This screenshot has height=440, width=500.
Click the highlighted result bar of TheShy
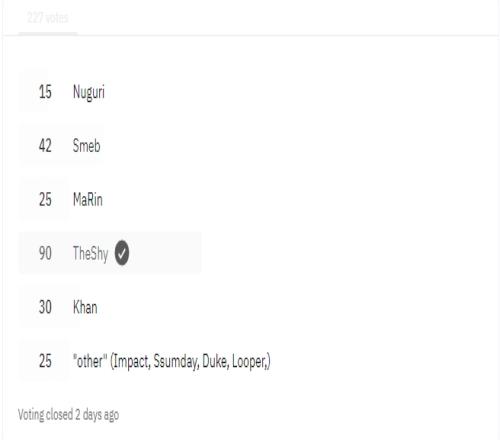pyautogui.click(x=110, y=253)
